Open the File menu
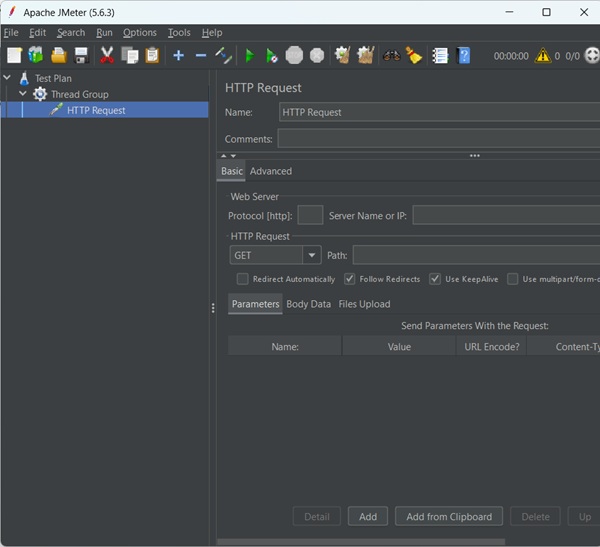 (11, 33)
